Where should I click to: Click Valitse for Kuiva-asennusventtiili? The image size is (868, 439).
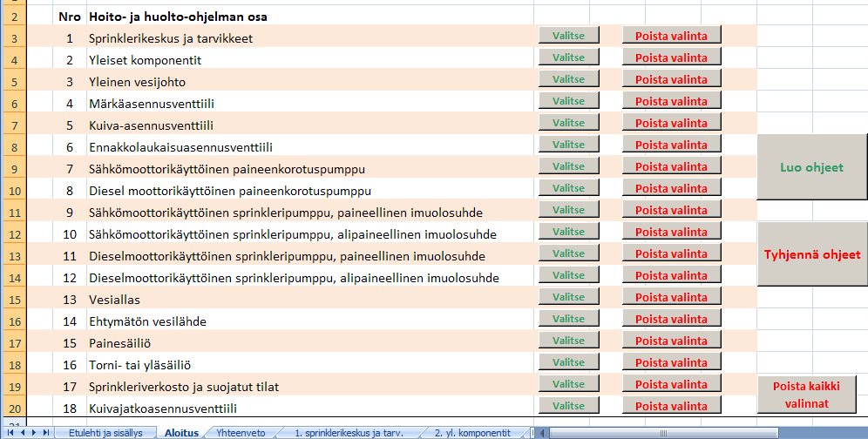coord(568,122)
